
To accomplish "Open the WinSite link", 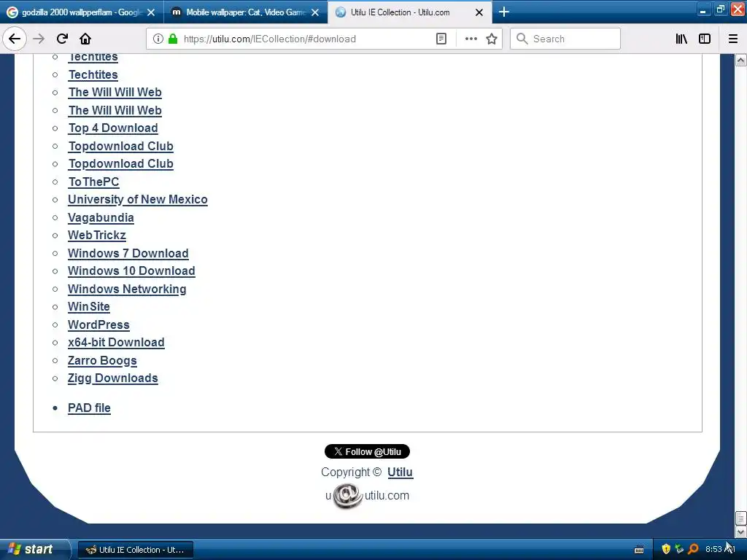I will (89, 307).
